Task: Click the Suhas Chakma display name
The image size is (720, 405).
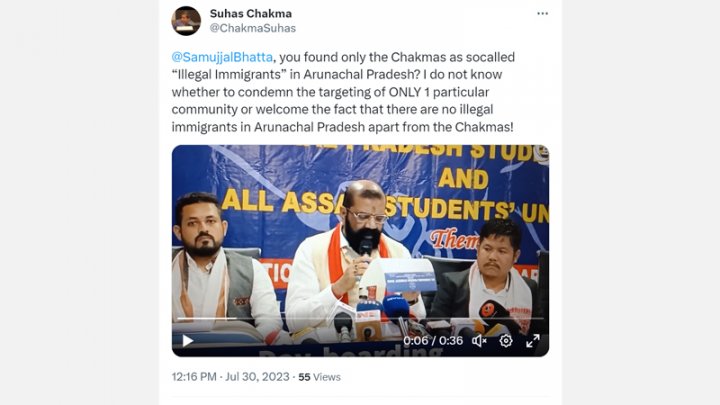Action: (251, 13)
